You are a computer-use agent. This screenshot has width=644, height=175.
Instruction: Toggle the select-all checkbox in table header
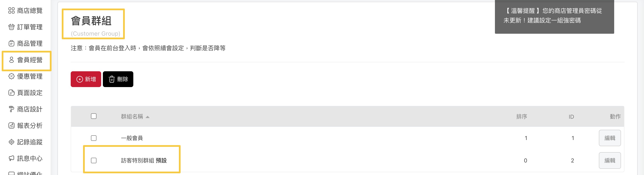(x=94, y=116)
